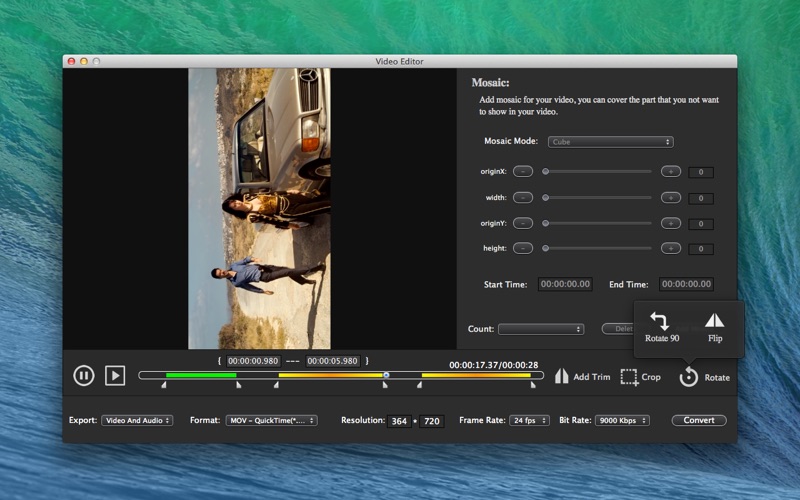Image resolution: width=800 pixels, height=500 pixels.
Task: Click the boxed play button
Action: point(115,376)
